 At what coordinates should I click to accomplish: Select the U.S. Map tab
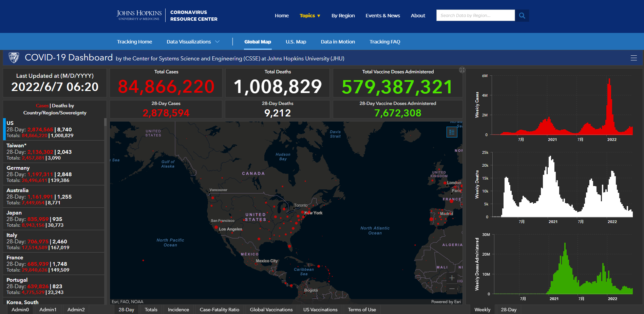(296, 42)
